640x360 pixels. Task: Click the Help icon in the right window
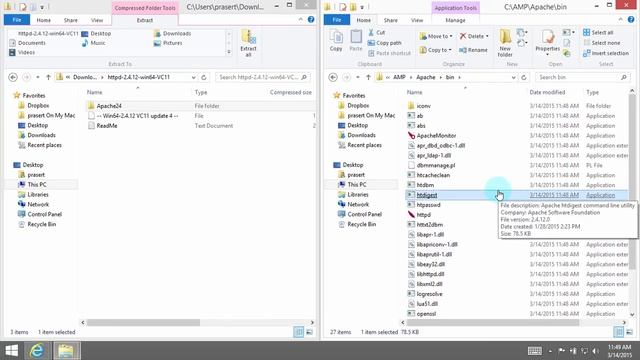(x=631, y=20)
